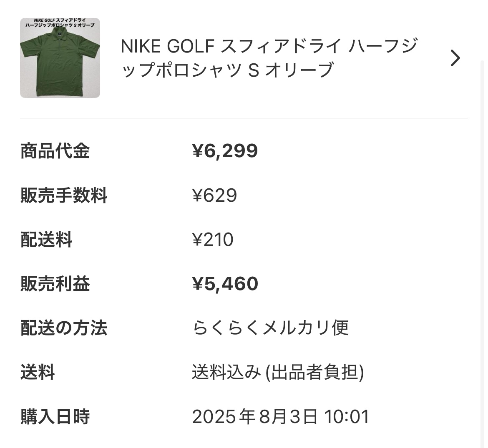Click overlay caption text on shirt thumbnail

pyautogui.click(x=60, y=23)
